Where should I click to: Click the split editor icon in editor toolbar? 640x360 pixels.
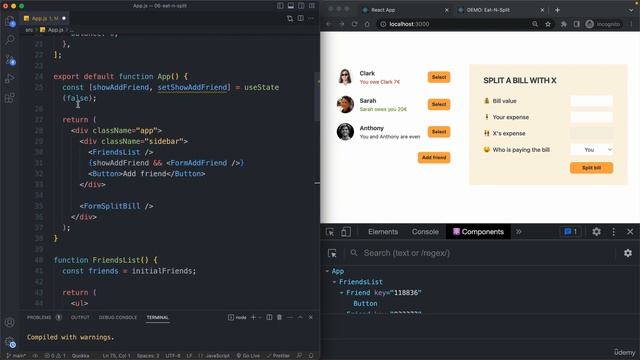[300, 18]
